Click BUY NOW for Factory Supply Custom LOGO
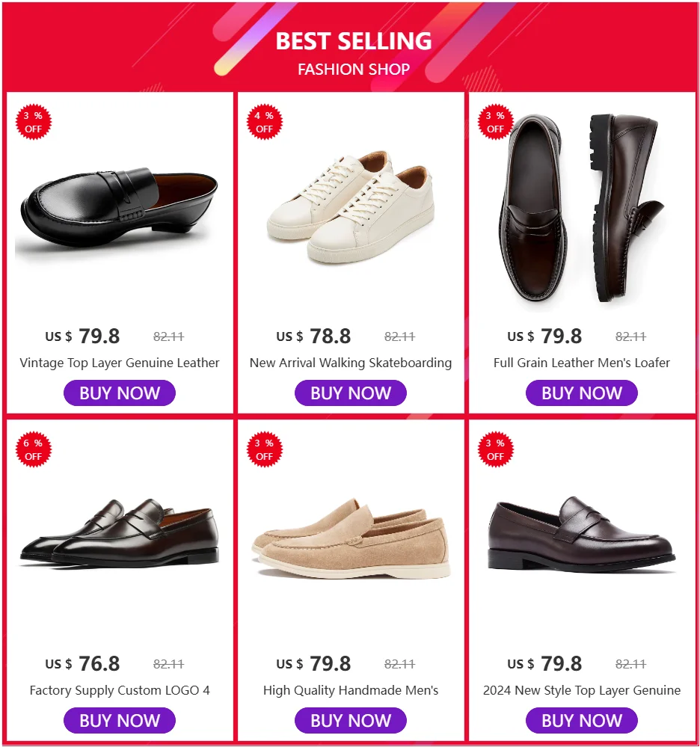The height and width of the screenshot is (747, 700). coord(120,721)
